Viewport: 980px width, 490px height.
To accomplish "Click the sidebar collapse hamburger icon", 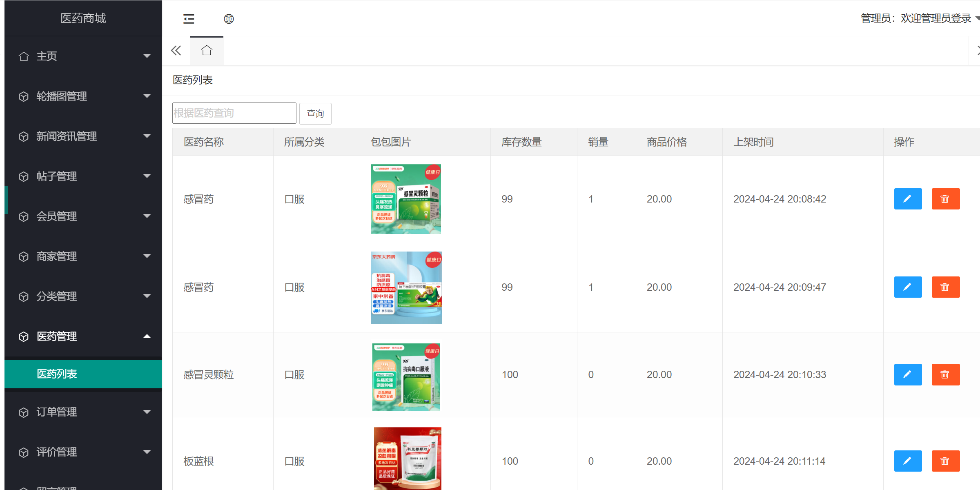I will coord(189,19).
